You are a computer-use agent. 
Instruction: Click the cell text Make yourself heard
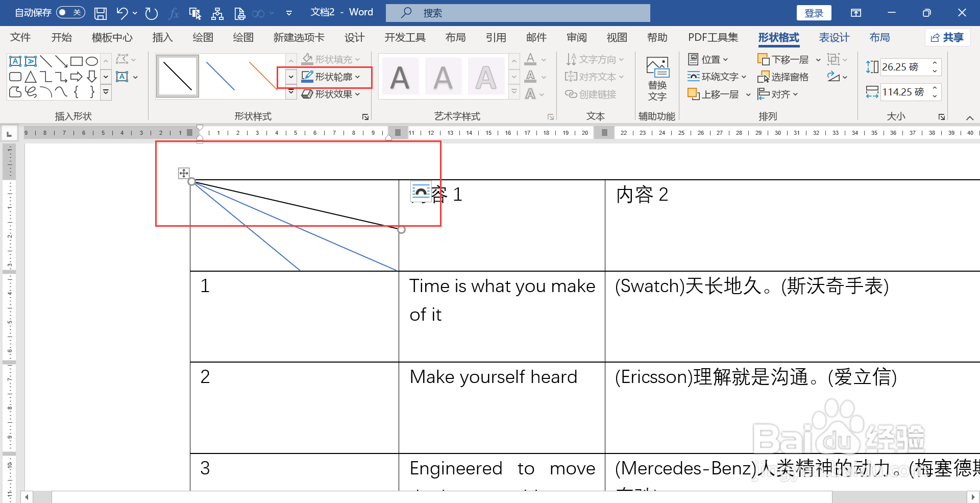(x=493, y=377)
